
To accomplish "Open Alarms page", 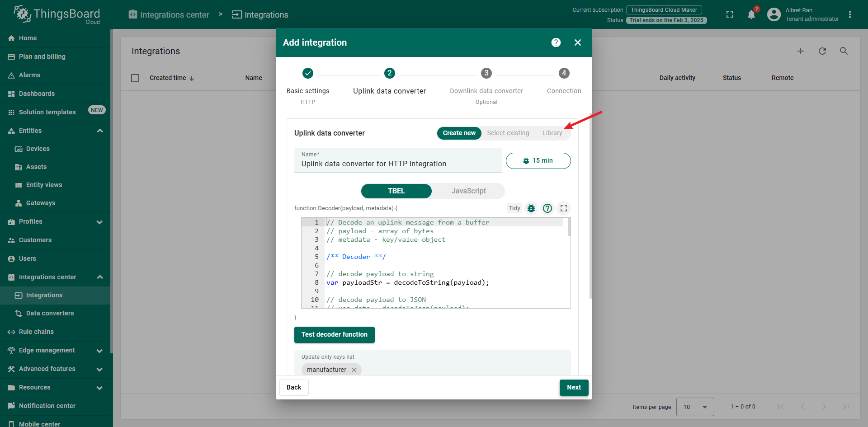I will (x=55, y=75).
